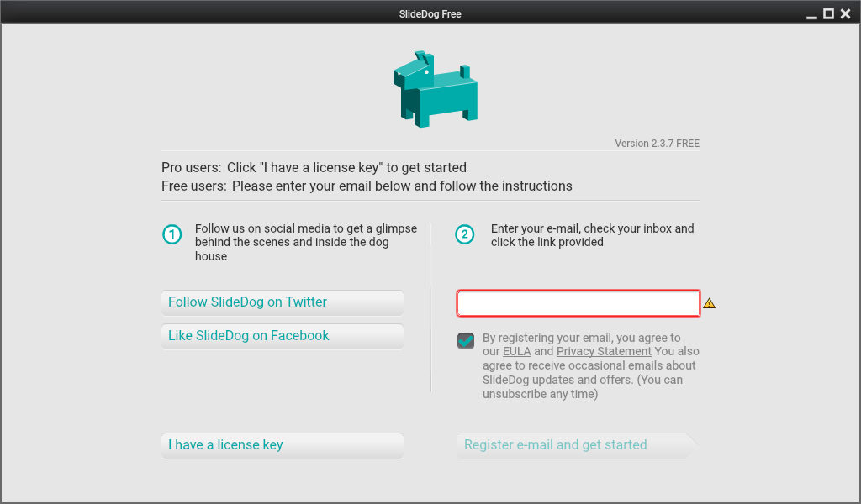This screenshot has height=504, width=861.
Task: Click the circled number 1 step icon
Action: [172, 234]
